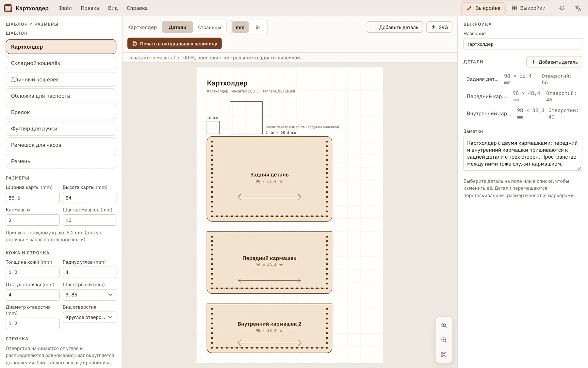Focus the Толщина кожи field

(x=33, y=272)
